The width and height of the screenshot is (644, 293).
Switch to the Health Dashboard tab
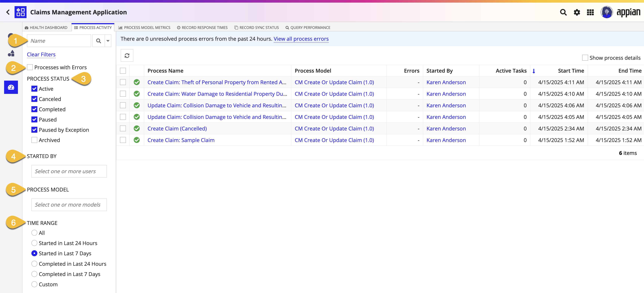click(46, 27)
